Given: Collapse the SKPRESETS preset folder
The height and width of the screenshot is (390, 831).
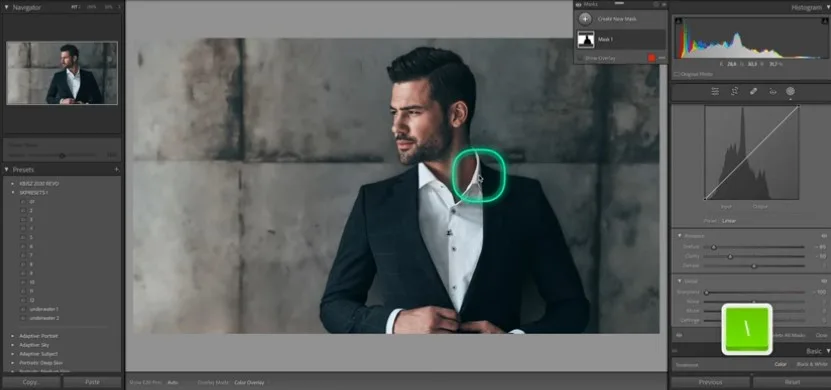Looking at the screenshot, I should coord(13,193).
